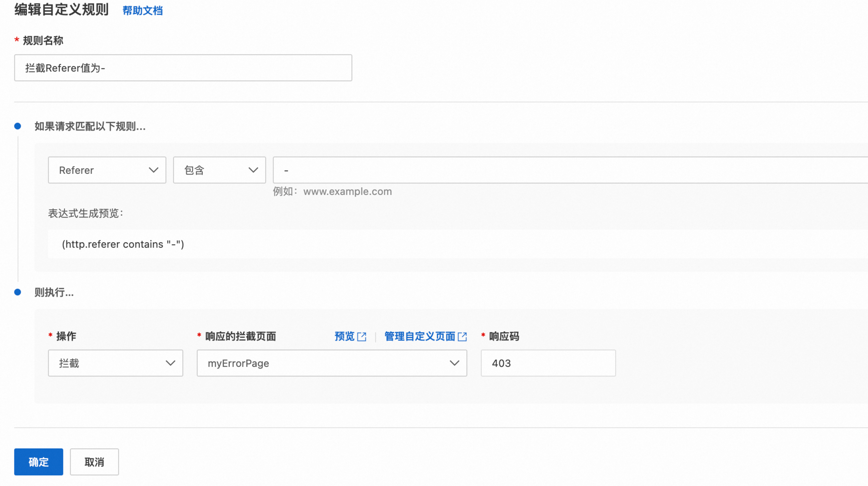The image size is (868, 486).
Task: Click the match content field containing "-"
Action: [570, 170]
